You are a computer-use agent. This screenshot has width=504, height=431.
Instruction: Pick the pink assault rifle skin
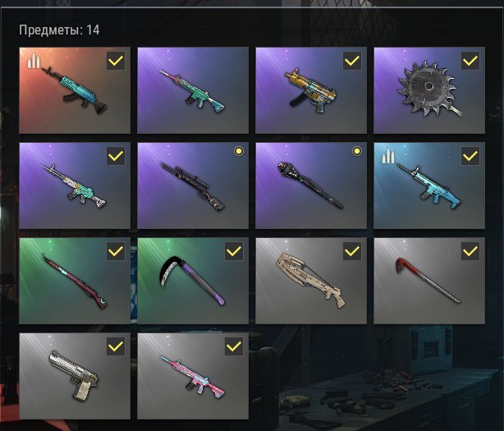click(x=193, y=376)
